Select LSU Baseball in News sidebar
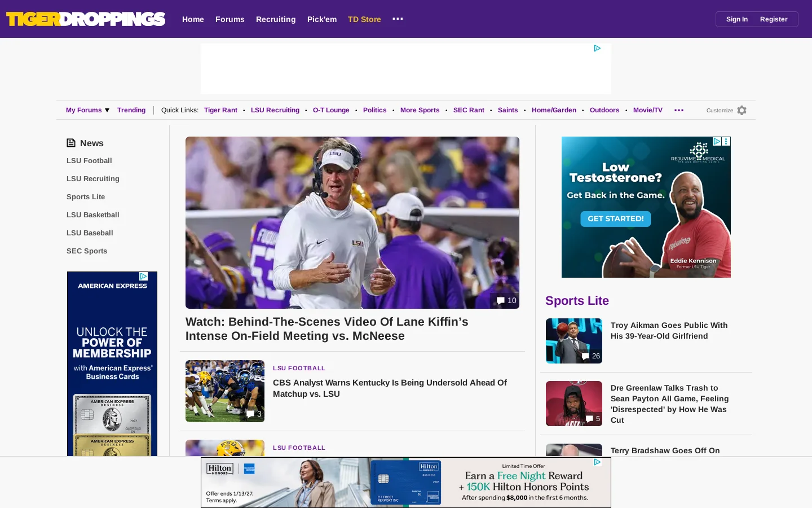 click(x=90, y=233)
